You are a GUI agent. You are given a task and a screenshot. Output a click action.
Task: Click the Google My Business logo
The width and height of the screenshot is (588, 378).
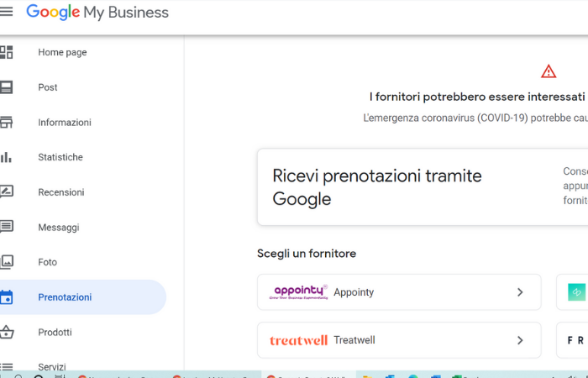tap(97, 13)
